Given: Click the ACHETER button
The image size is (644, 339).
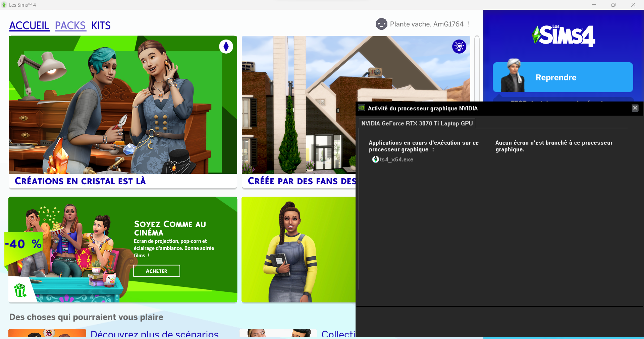Looking at the screenshot, I should 157,271.
